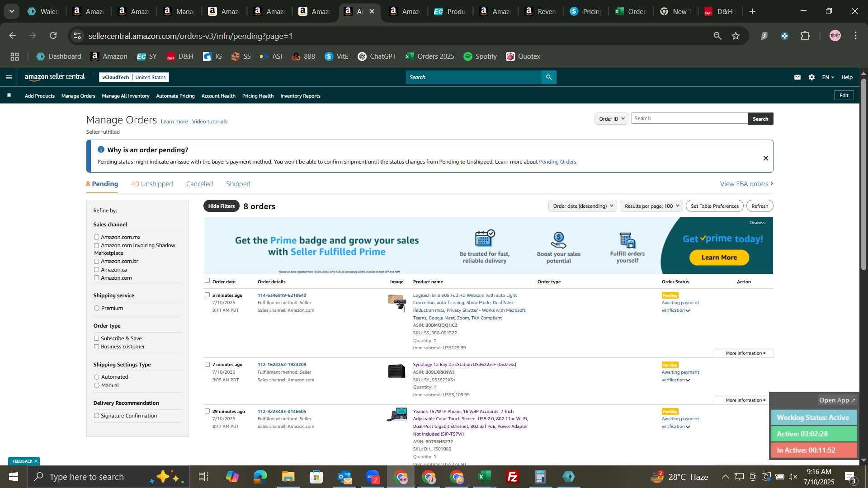The height and width of the screenshot is (488, 868).
Task: Open the Order date (descending) sort dropdown
Action: pos(583,206)
